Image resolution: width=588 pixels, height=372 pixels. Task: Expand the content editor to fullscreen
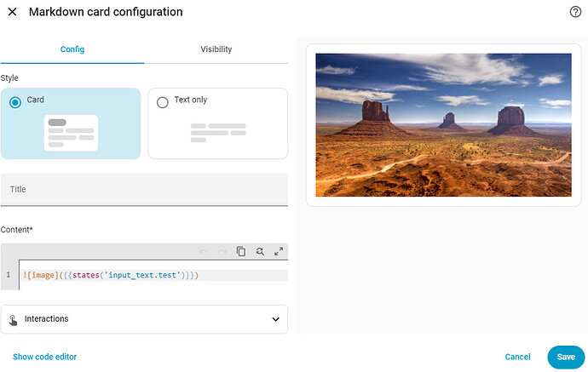click(x=279, y=251)
